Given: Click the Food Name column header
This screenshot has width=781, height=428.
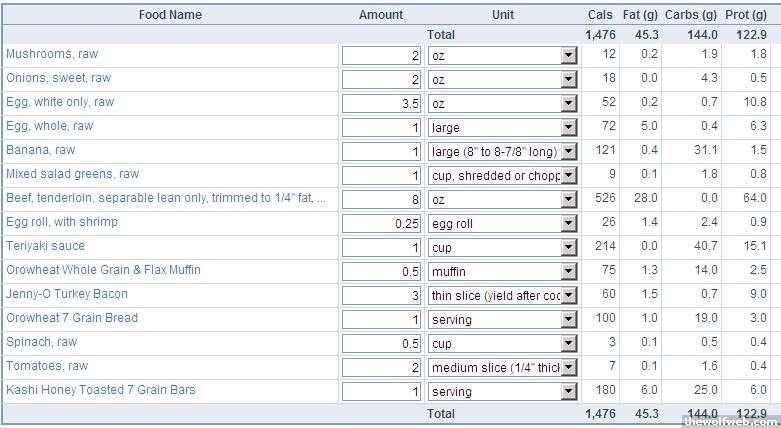Looking at the screenshot, I should click(170, 15).
